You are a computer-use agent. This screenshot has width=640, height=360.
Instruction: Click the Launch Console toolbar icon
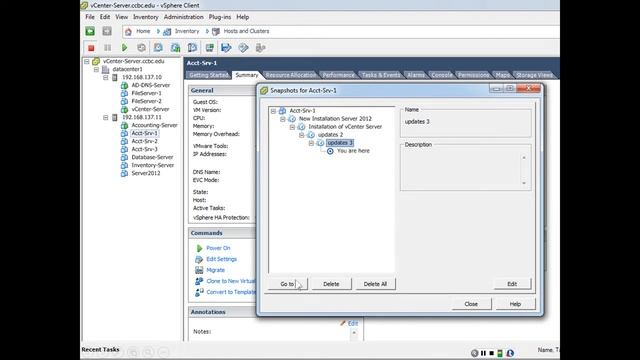click(x=209, y=48)
